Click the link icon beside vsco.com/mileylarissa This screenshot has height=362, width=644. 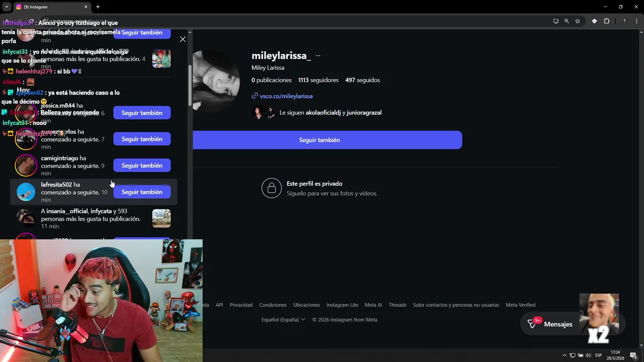pyautogui.click(x=255, y=96)
